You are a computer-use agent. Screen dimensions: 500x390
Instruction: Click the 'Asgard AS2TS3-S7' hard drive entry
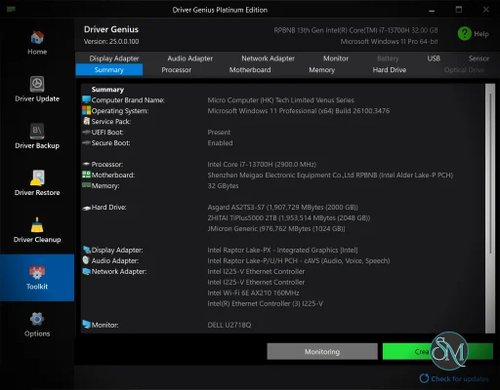pyautogui.click(x=283, y=207)
